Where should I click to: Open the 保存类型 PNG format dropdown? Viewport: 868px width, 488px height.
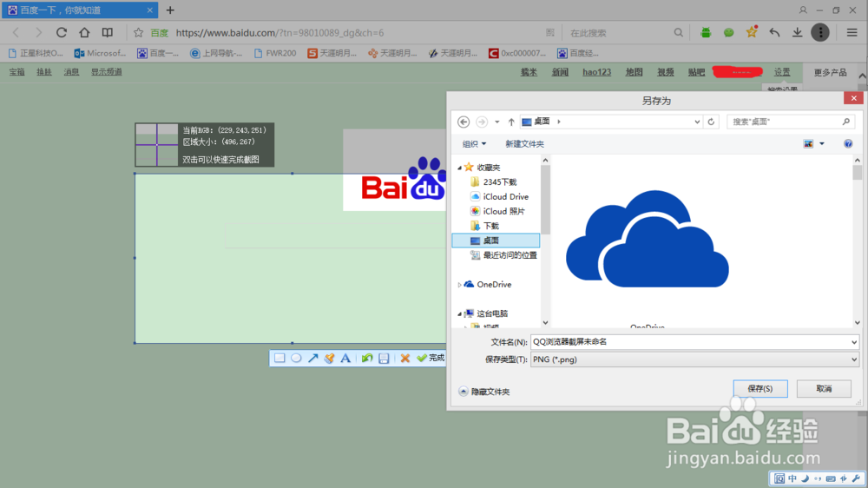pyautogui.click(x=853, y=359)
